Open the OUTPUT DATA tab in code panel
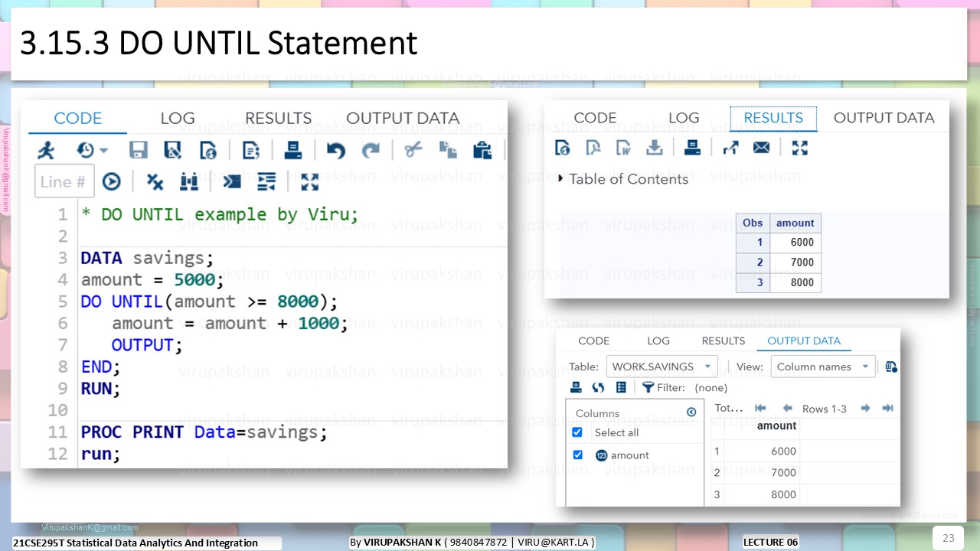Screen dimensions: 980x551 [x=403, y=118]
